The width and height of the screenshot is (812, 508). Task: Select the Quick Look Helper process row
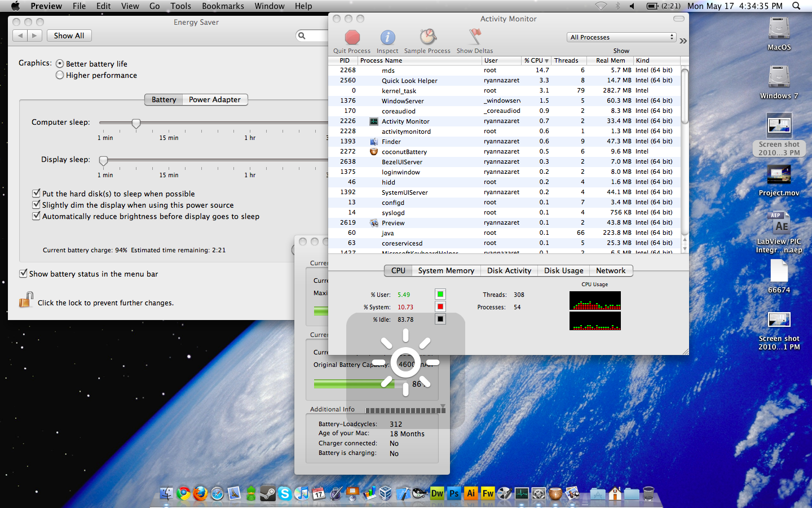pyautogui.click(x=505, y=80)
